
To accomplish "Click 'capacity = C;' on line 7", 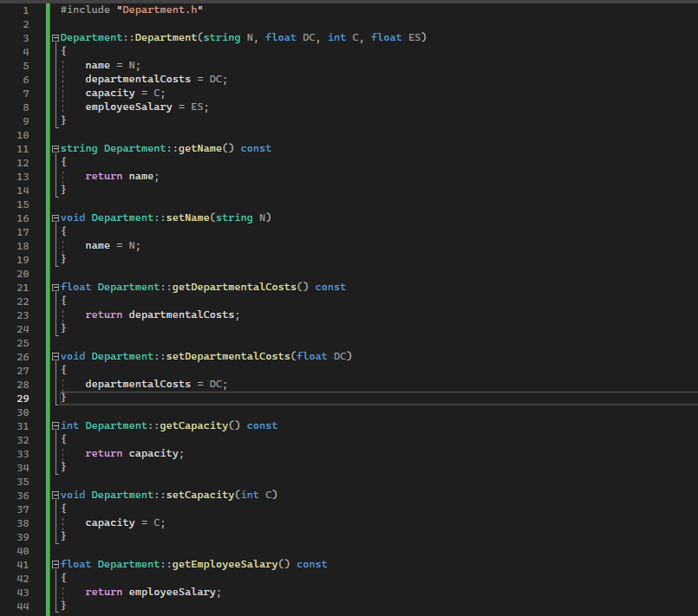I will (x=125, y=94).
